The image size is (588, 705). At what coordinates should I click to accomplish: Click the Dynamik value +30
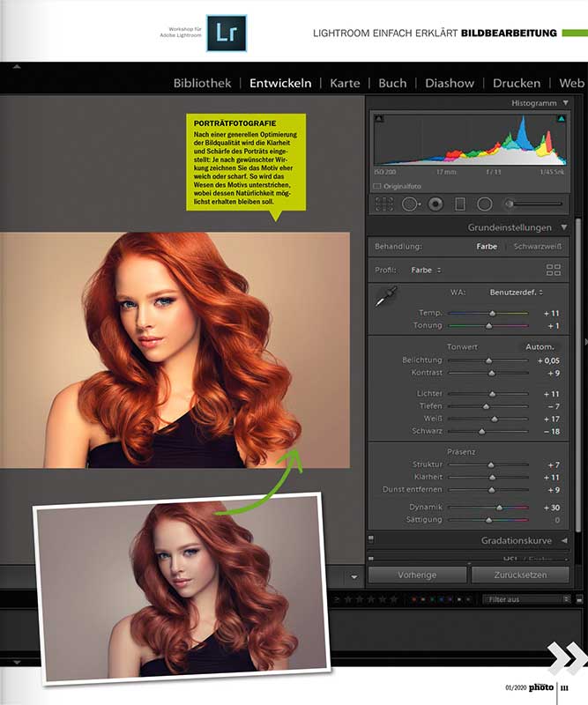click(552, 508)
